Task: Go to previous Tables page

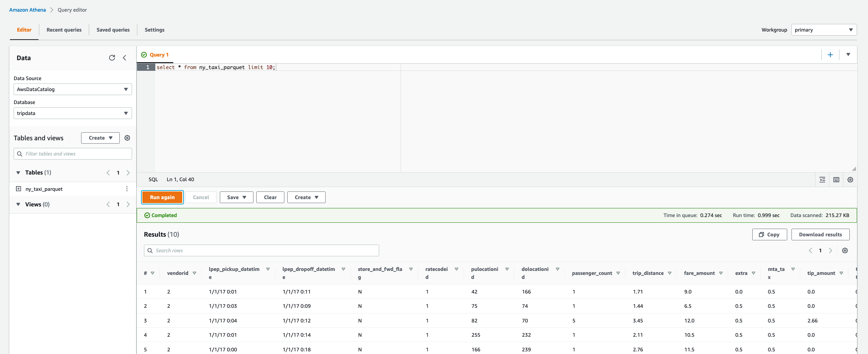Action: [x=108, y=173]
